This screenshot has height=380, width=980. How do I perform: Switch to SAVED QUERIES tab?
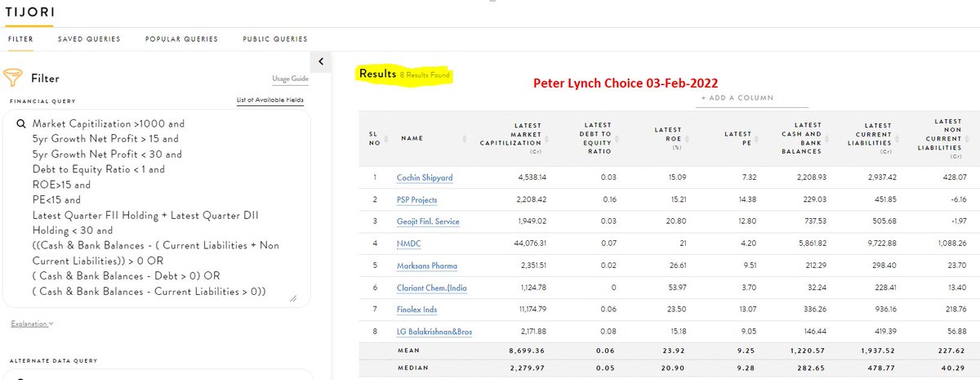click(89, 38)
